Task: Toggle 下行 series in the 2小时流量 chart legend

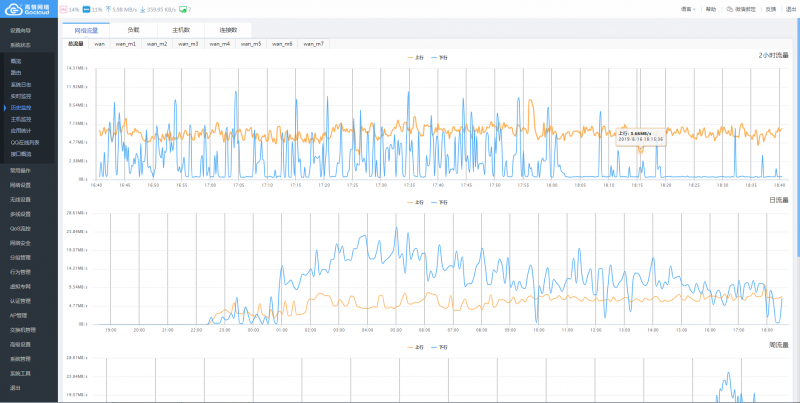Action: [439, 58]
